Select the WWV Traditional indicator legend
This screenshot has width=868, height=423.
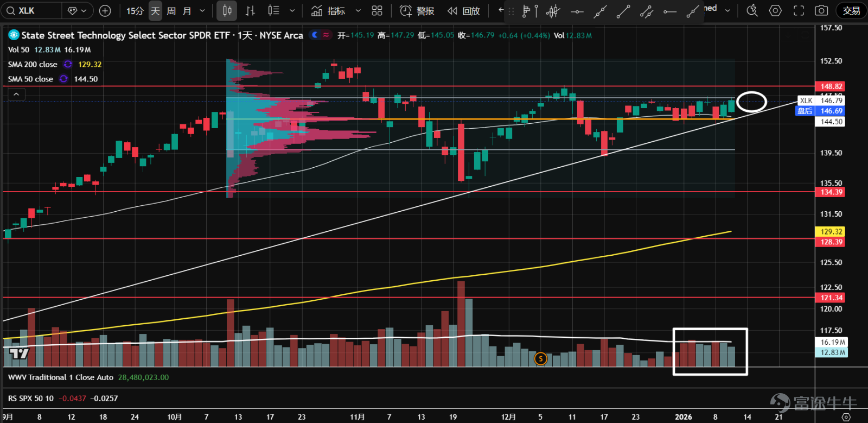pos(61,377)
